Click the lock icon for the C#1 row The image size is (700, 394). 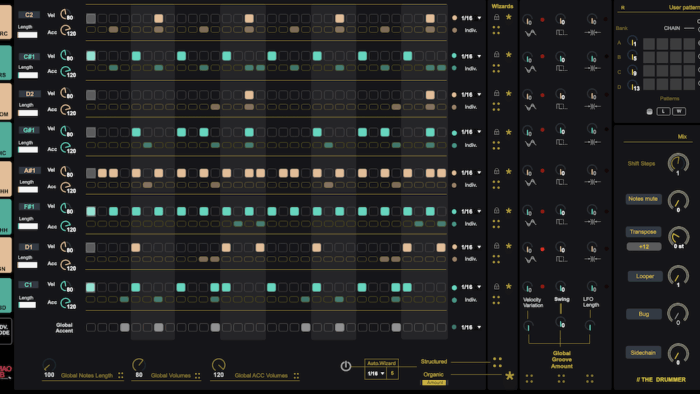point(496,54)
